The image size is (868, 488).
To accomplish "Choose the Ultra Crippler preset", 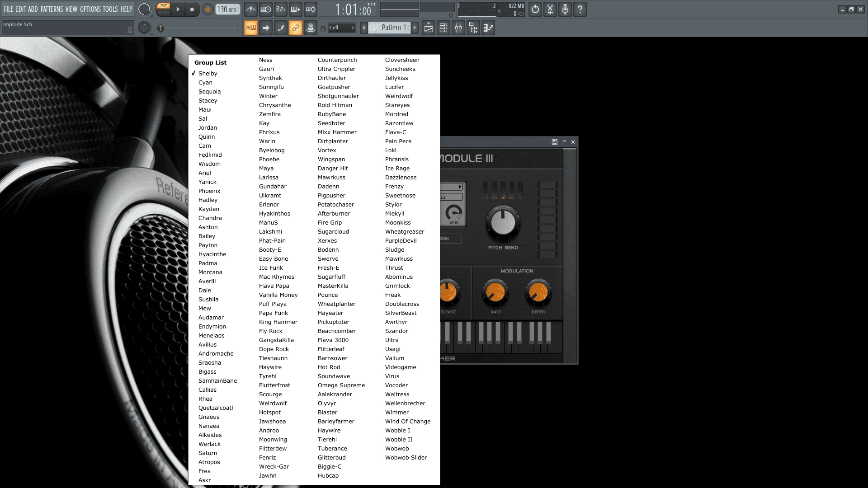I will click(x=336, y=69).
